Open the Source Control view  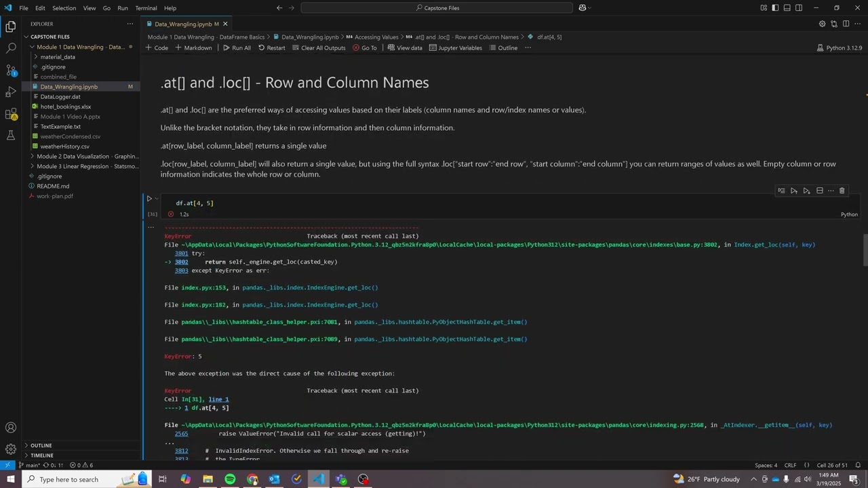point(11,70)
